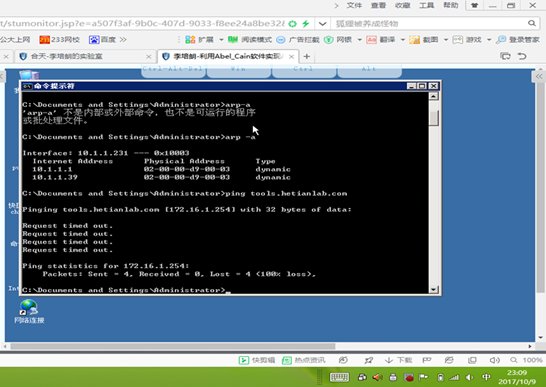Viewport: 546px width, 387px height.
Task: Expand the address bar dropdown arrow
Action: tap(322, 24)
